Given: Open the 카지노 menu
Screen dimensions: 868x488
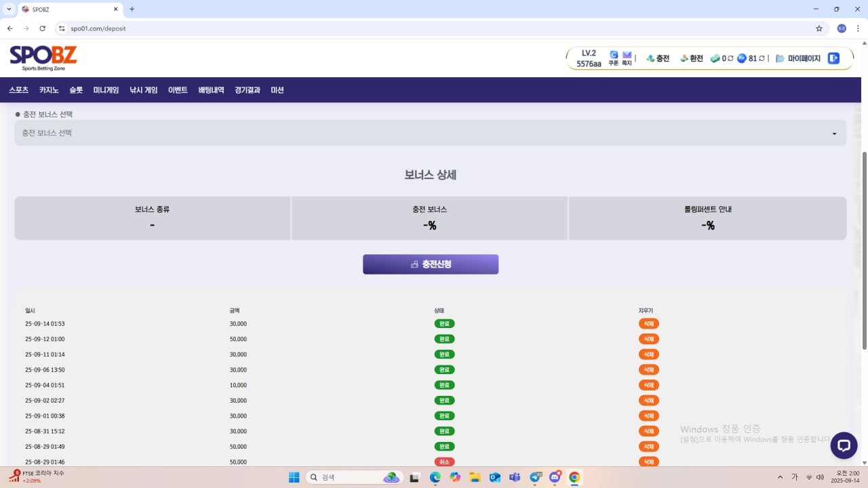Looking at the screenshot, I should (49, 90).
